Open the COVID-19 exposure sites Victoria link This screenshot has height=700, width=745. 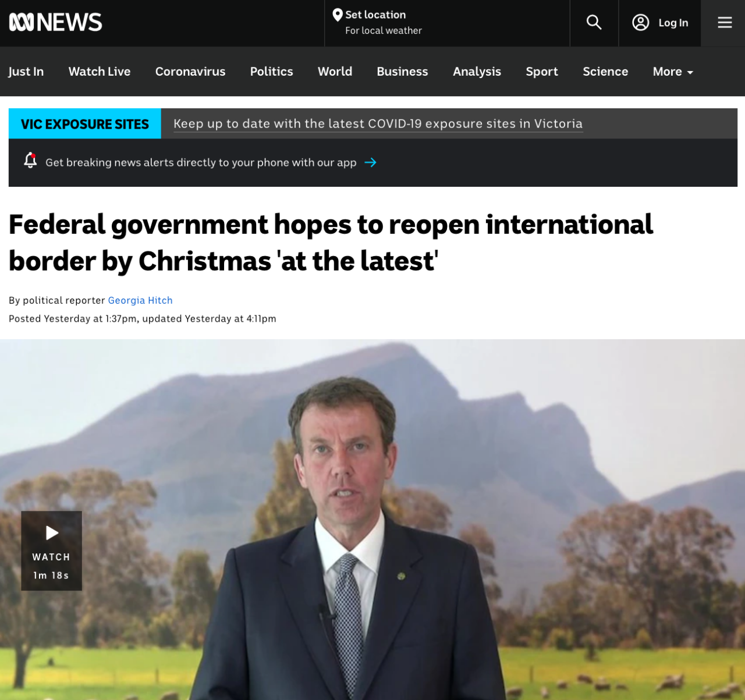click(x=378, y=124)
